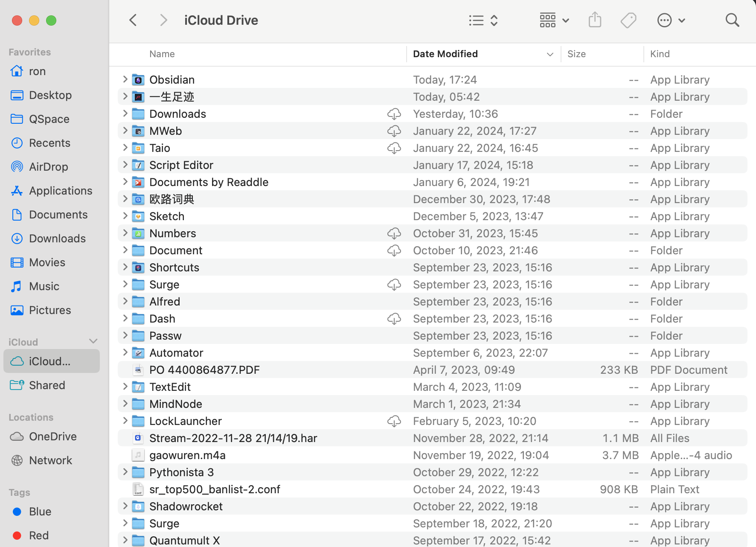Download MWeb via its cloud icon
This screenshot has width=756, height=547.
tap(394, 131)
